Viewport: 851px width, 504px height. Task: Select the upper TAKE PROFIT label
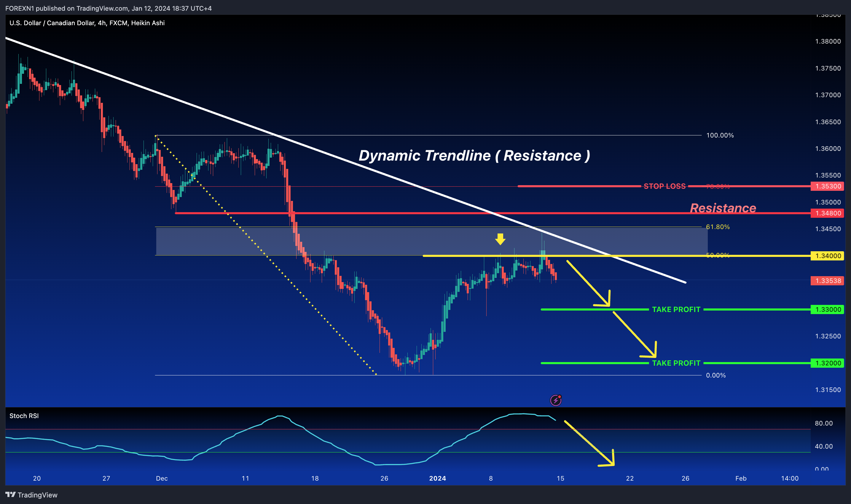coord(676,309)
